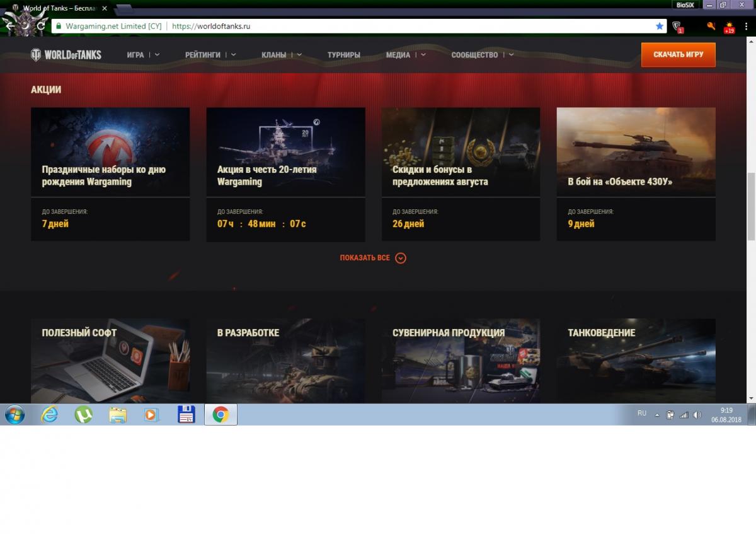Open the ИГРА navigation menu
756x534 pixels.
(x=135, y=55)
